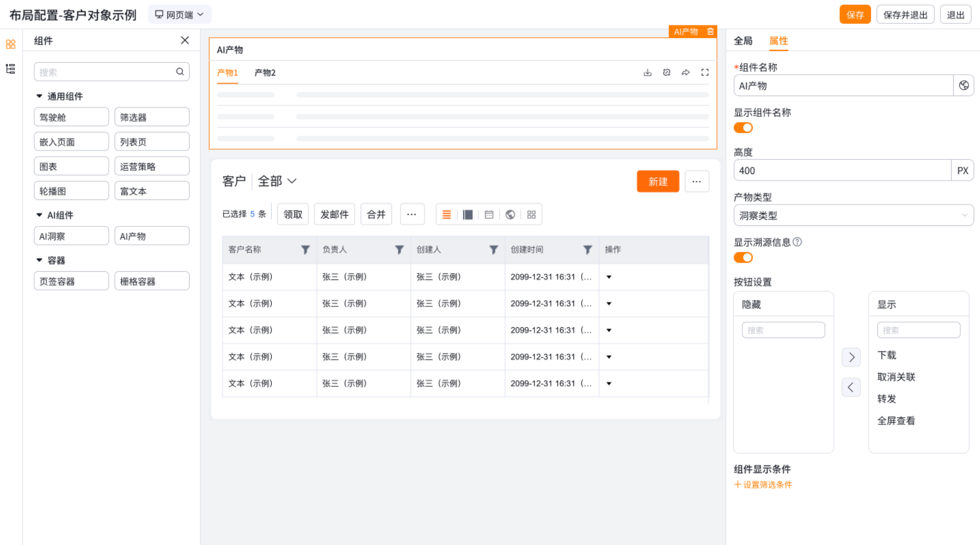
Task: Expand actions dropdown in first table row
Action: (609, 277)
